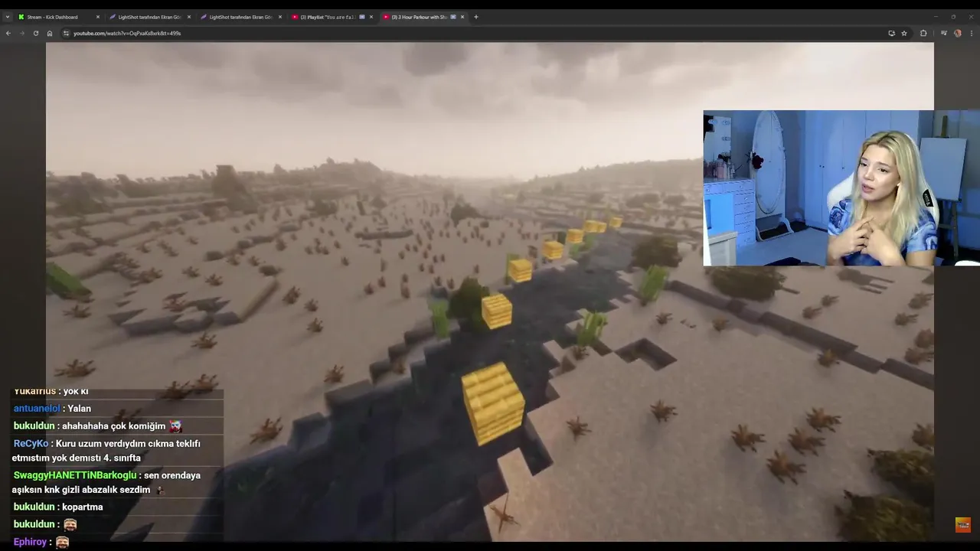Bookmark this page with the star icon
This screenshot has width=980, height=551.
click(904, 33)
